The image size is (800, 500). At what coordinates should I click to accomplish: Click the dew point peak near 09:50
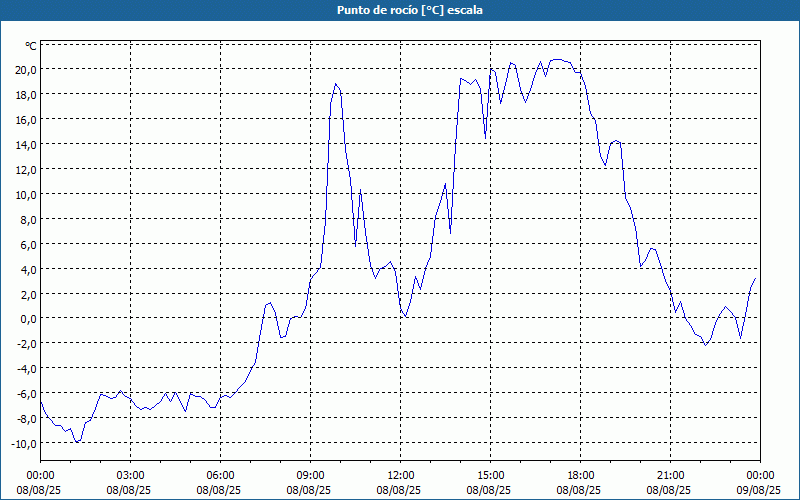(x=335, y=84)
